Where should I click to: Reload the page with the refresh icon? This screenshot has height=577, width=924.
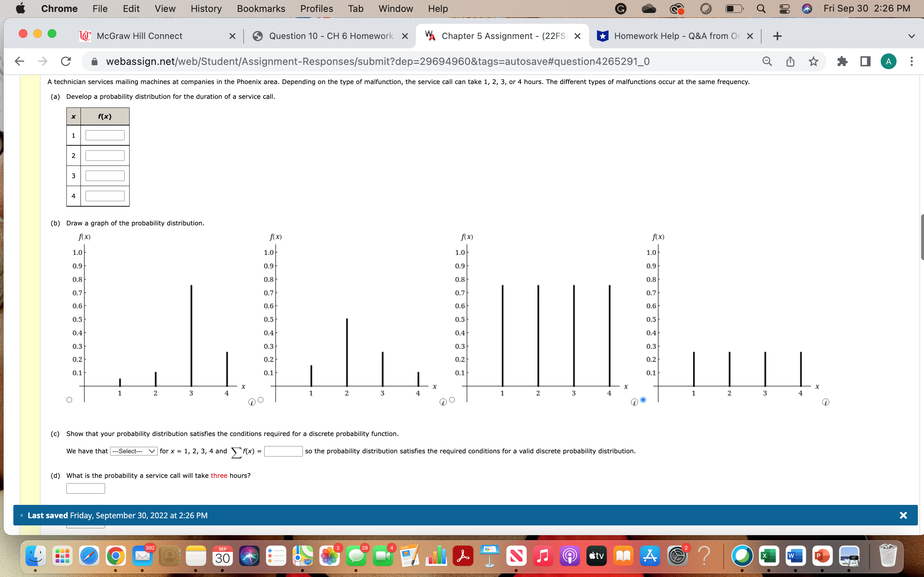[x=65, y=61]
